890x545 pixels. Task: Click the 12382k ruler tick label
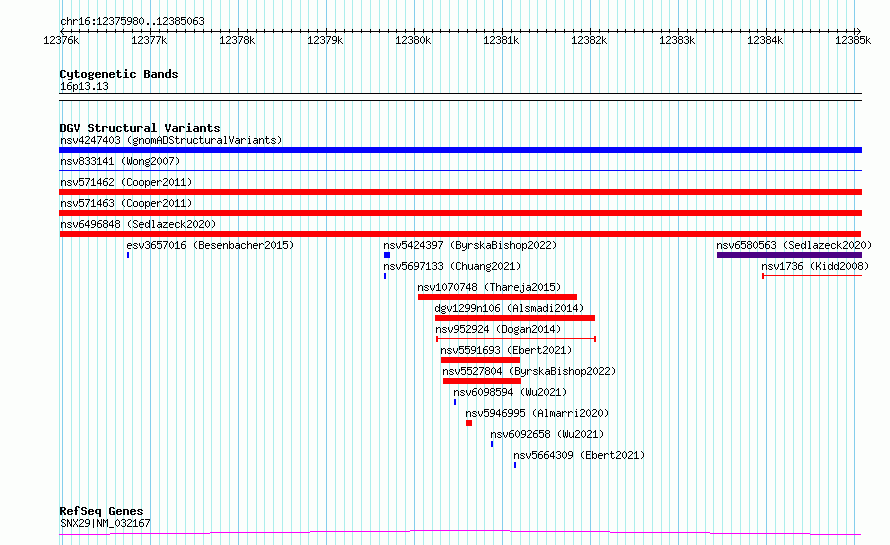[x=589, y=40]
